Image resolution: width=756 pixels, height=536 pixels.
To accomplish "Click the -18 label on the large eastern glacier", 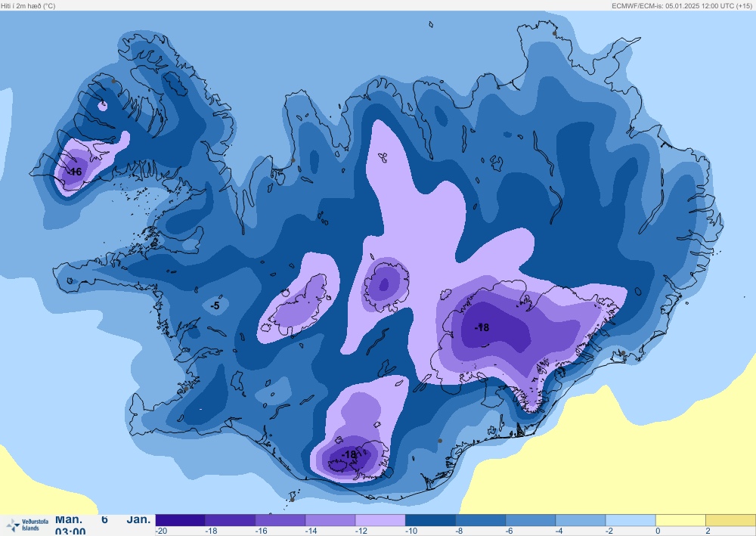I will (x=482, y=327).
